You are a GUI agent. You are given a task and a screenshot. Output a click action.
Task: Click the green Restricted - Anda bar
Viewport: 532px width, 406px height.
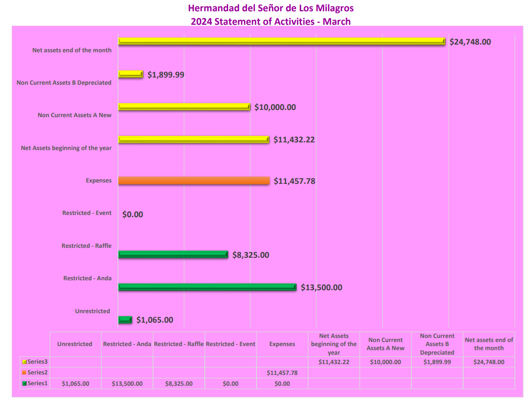point(207,287)
